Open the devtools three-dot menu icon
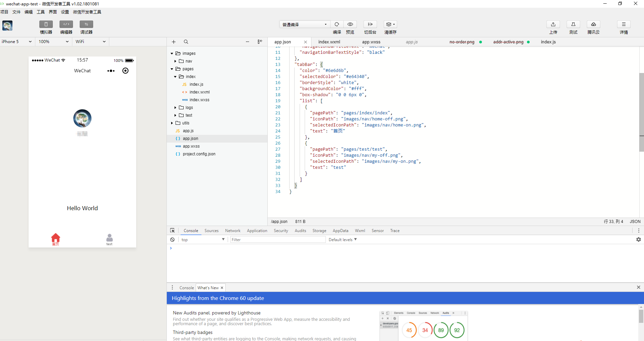644x341 pixels. click(639, 231)
